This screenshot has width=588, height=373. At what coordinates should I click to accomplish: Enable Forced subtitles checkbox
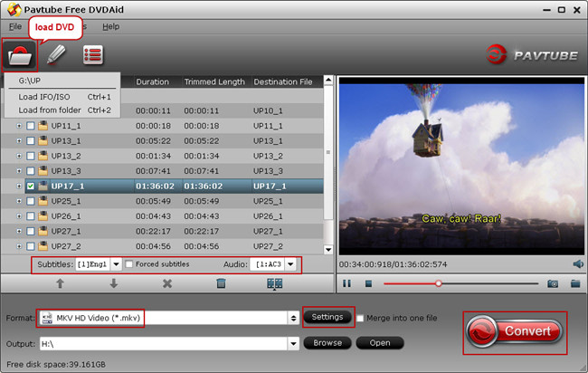click(x=129, y=264)
